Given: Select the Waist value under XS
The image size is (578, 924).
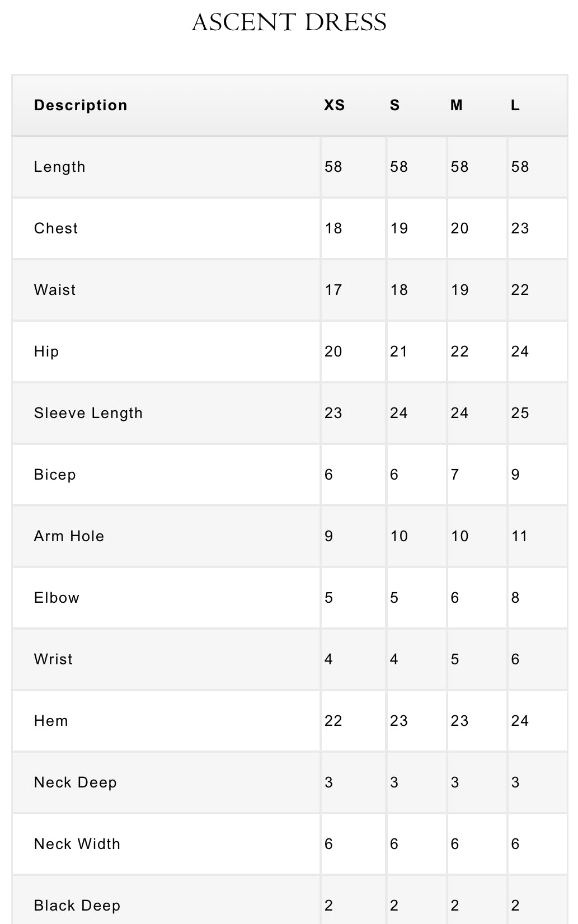Looking at the screenshot, I should click(333, 290).
